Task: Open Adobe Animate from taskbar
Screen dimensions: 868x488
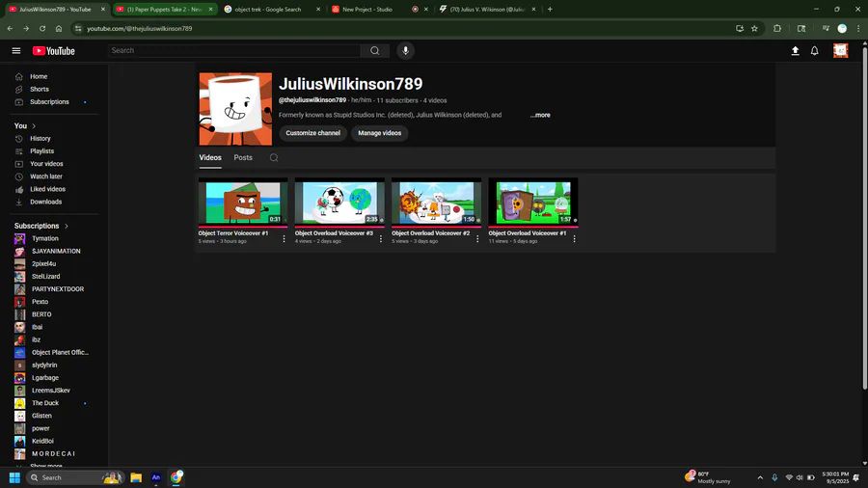Action: [x=156, y=477]
